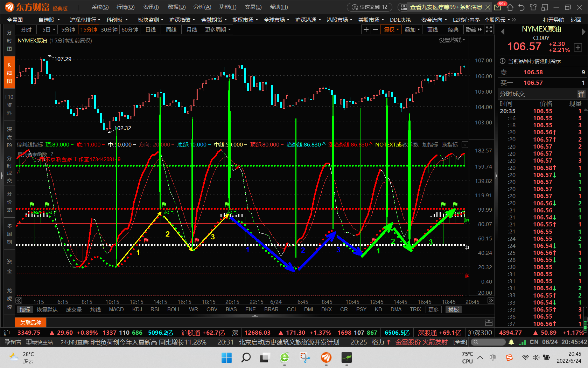Viewport: 588px width, 368px height.
Task: Open the 更多周期 dropdown
Action: (x=218, y=30)
